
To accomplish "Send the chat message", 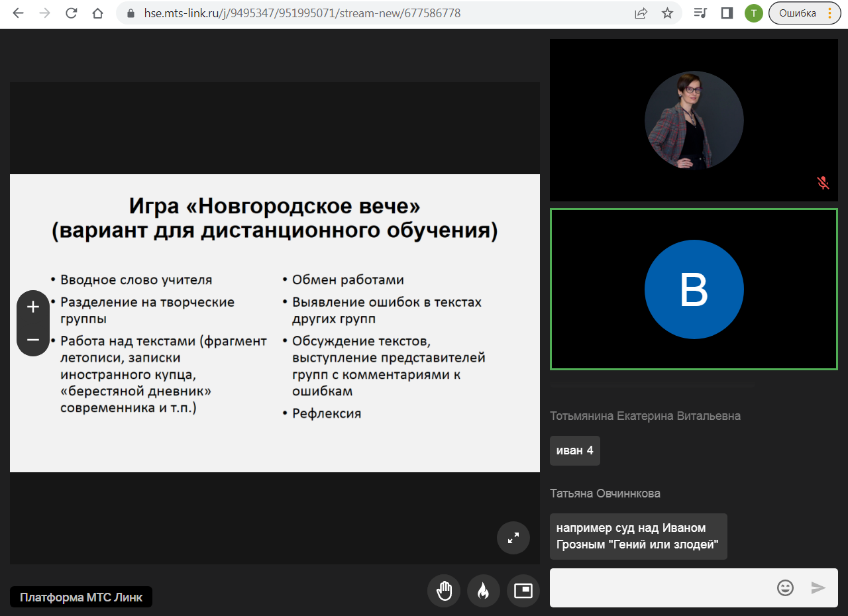I will click(819, 588).
